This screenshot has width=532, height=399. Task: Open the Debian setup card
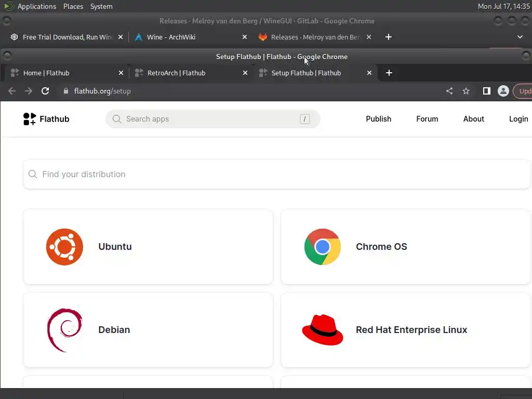pos(148,330)
